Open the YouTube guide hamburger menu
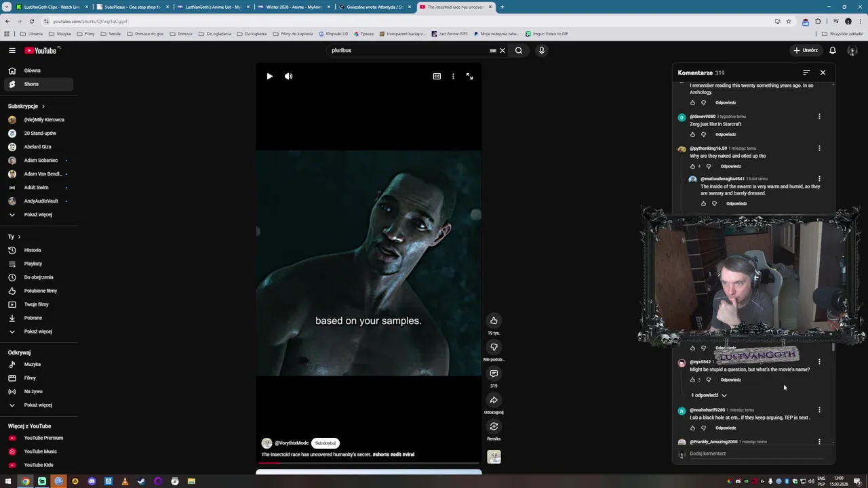868x488 pixels. click(12, 50)
